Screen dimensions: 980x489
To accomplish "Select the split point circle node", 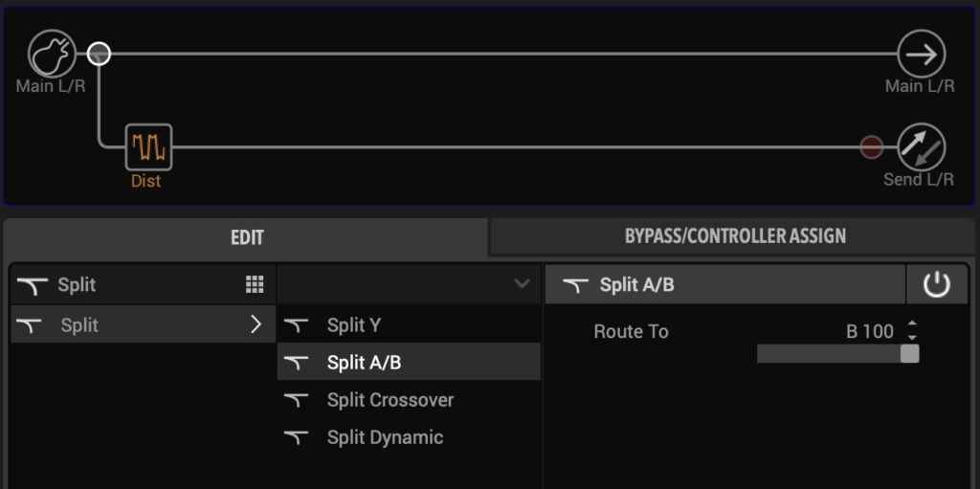I will pos(99,54).
